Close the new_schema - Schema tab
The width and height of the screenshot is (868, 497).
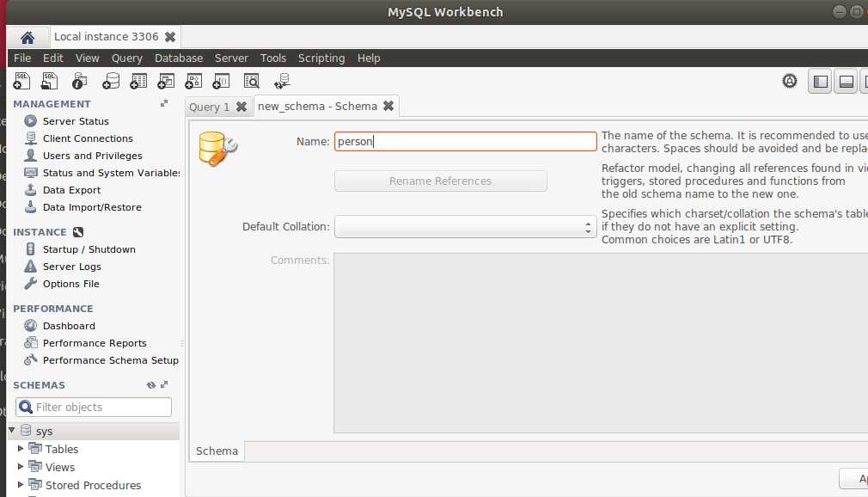click(x=388, y=105)
